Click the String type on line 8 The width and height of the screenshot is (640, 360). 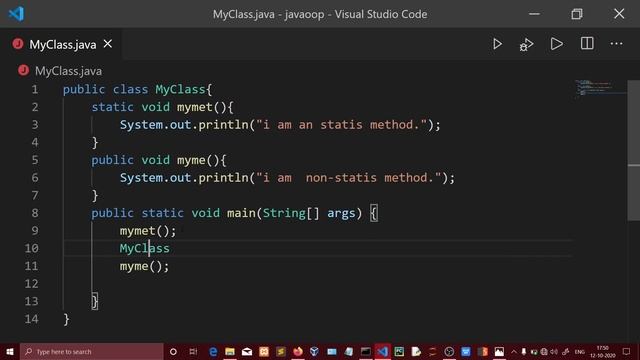point(284,213)
